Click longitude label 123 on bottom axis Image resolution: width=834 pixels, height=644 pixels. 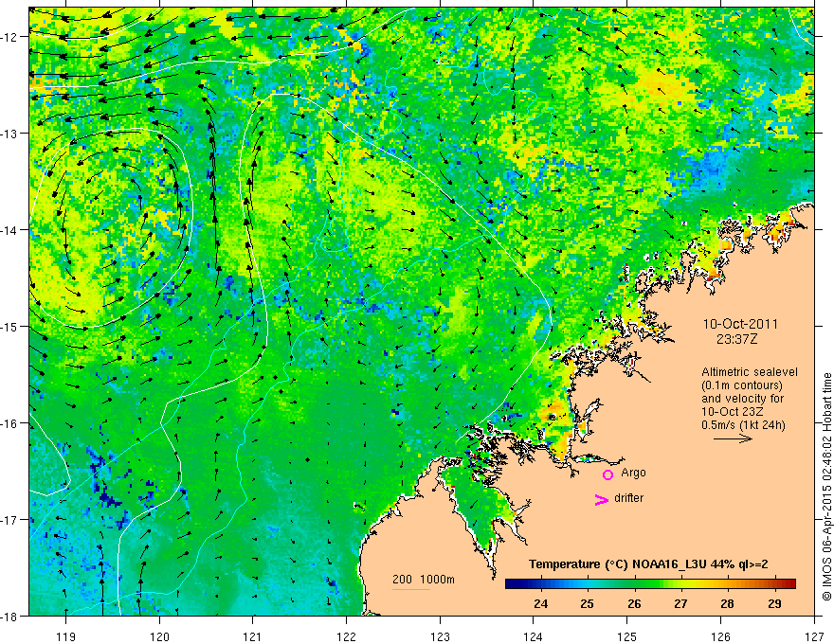tap(440, 636)
